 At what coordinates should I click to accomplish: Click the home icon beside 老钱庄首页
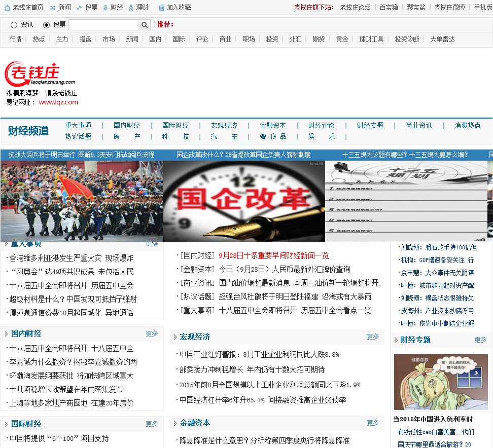pos(7,8)
